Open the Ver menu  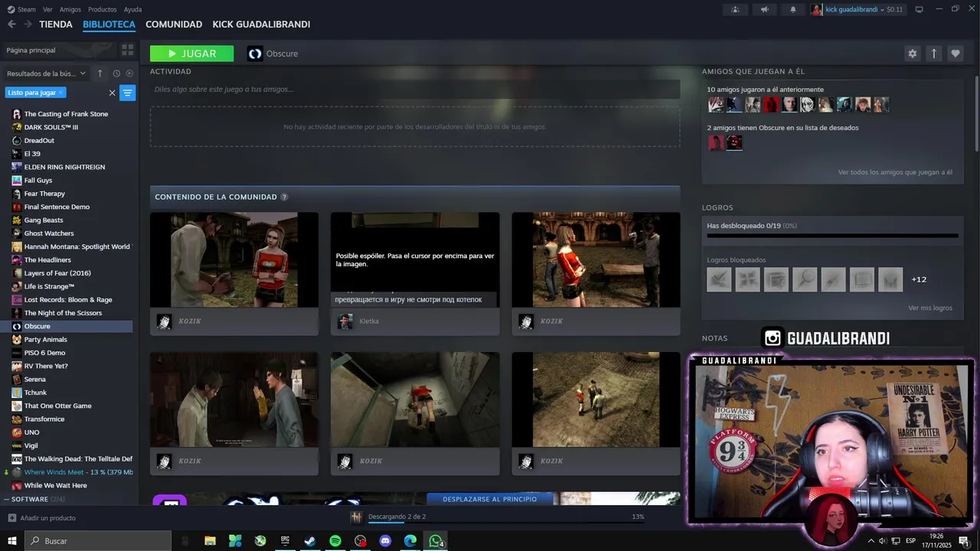click(x=47, y=9)
